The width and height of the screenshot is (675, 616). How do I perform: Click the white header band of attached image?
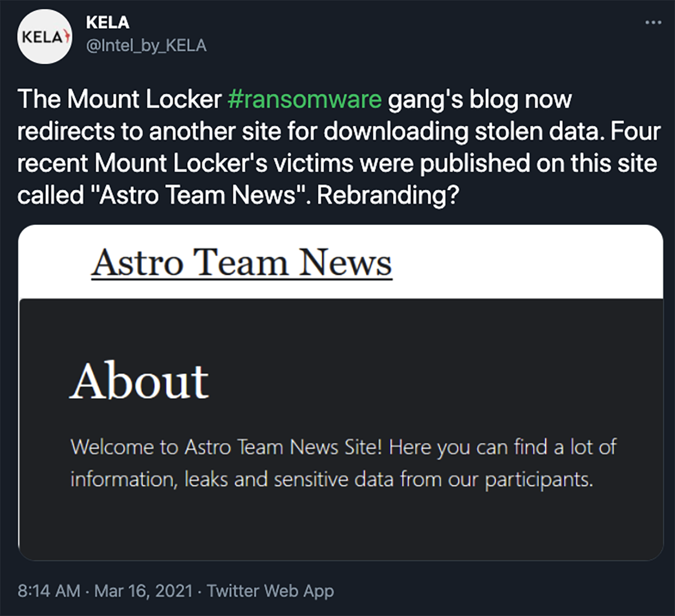point(506,261)
